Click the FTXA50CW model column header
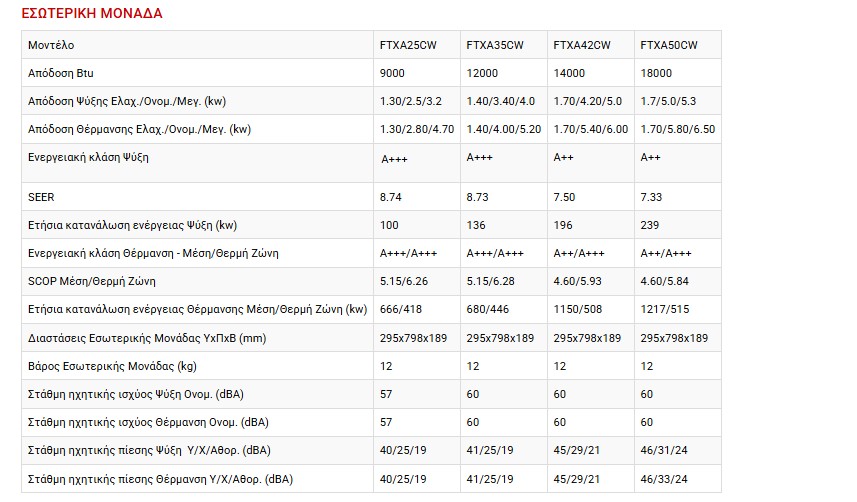Screen dimensions: 857x502 pyautogui.click(x=669, y=45)
